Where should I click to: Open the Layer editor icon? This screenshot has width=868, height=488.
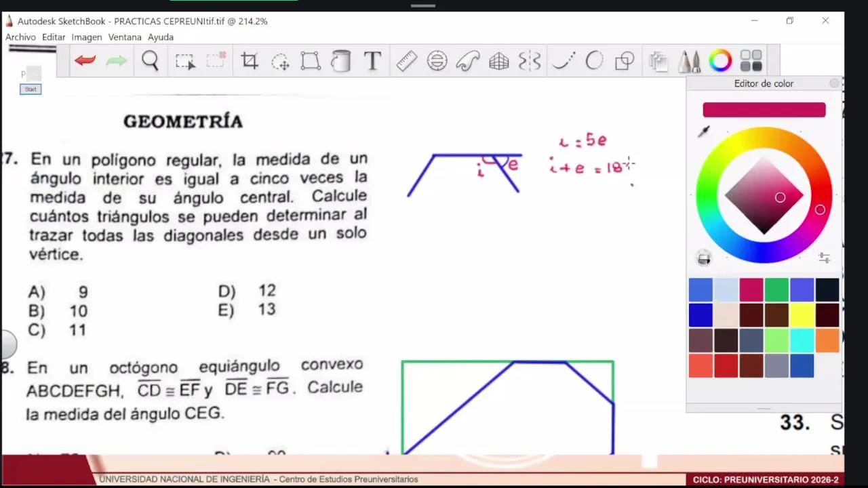pyautogui.click(x=658, y=62)
